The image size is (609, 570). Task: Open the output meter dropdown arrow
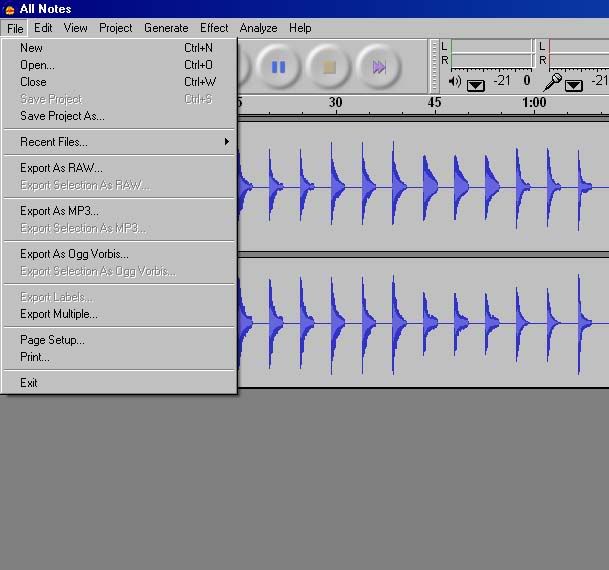(476, 84)
